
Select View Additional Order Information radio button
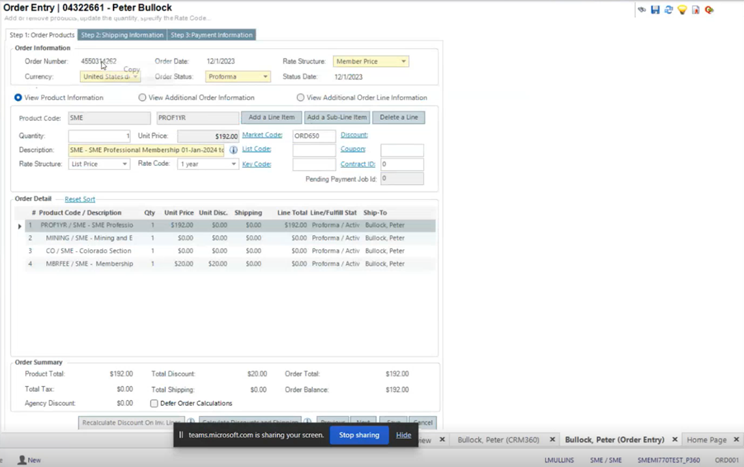(143, 98)
